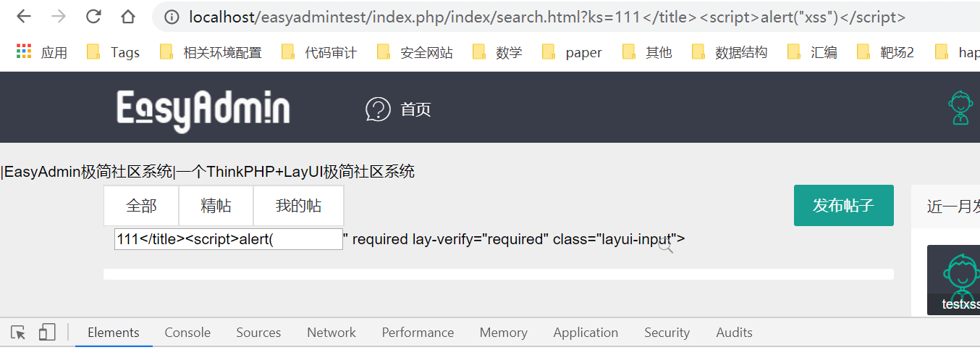Viewport: 980px width, 350px height.
Task: Go forward with the browser forward arrow
Action: pyautogui.click(x=59, y=17)
